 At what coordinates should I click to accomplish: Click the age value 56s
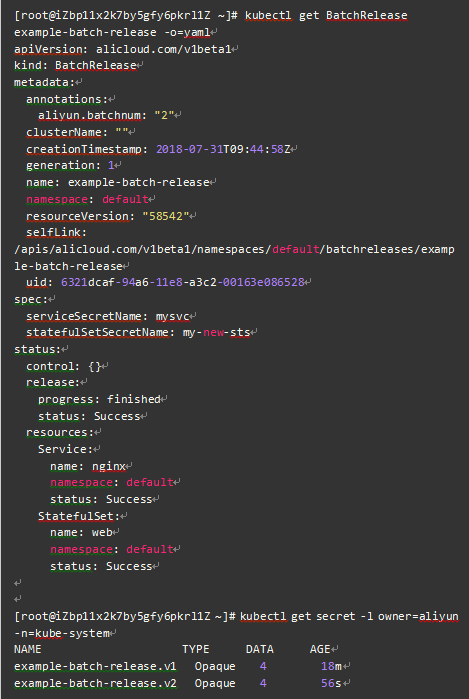331,683
